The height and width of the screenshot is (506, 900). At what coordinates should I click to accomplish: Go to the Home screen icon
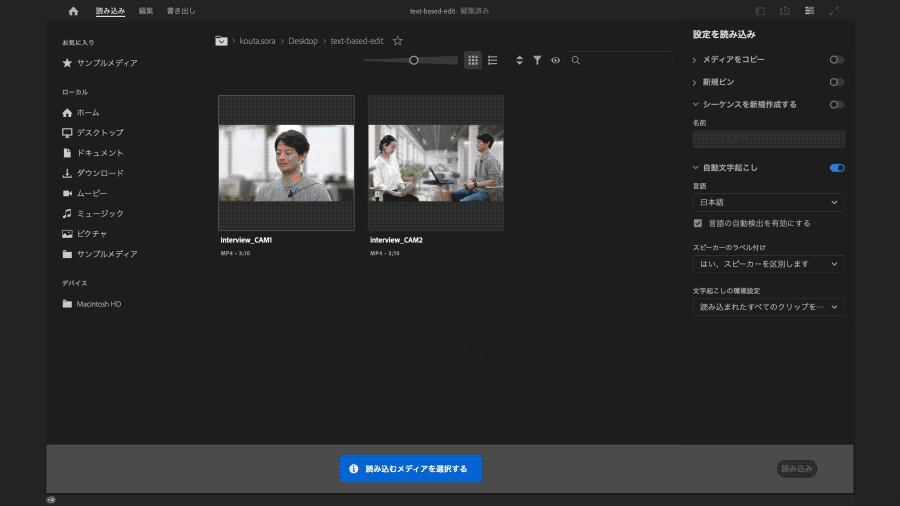(x=73, y=11)
